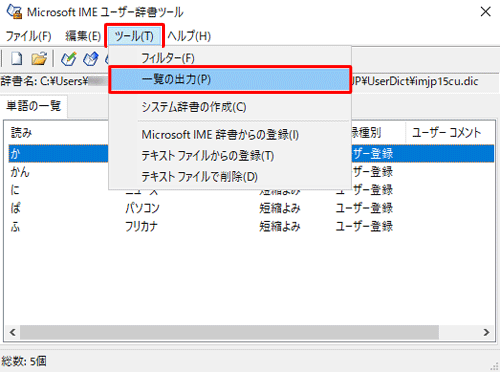The width and height of the screenshot is (500, 372).
Task: Choose システム辞書の作成(C)
Action: click(x=230, y=107)
